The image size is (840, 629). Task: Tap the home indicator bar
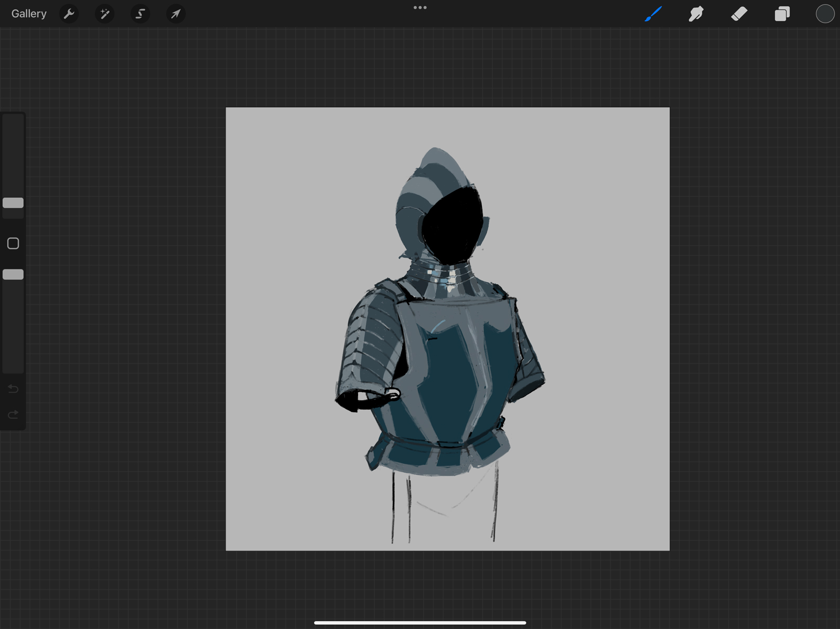coord(420,623)
